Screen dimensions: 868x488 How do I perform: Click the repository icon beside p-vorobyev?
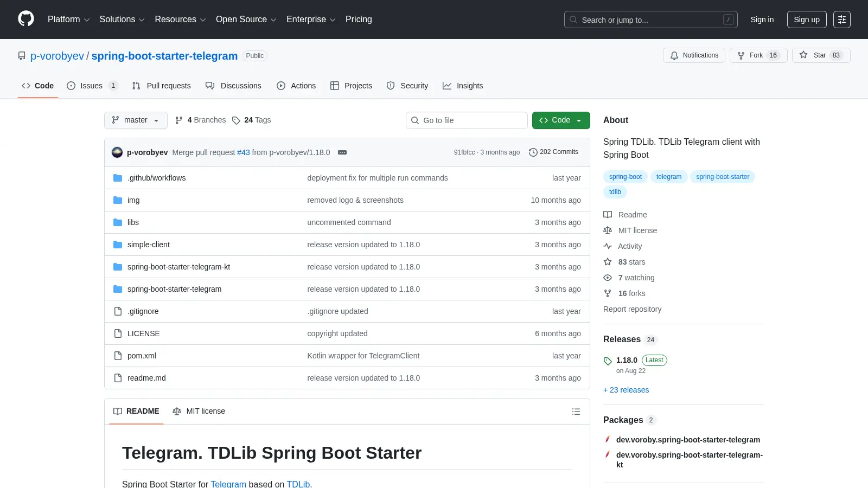coord(22,56)
